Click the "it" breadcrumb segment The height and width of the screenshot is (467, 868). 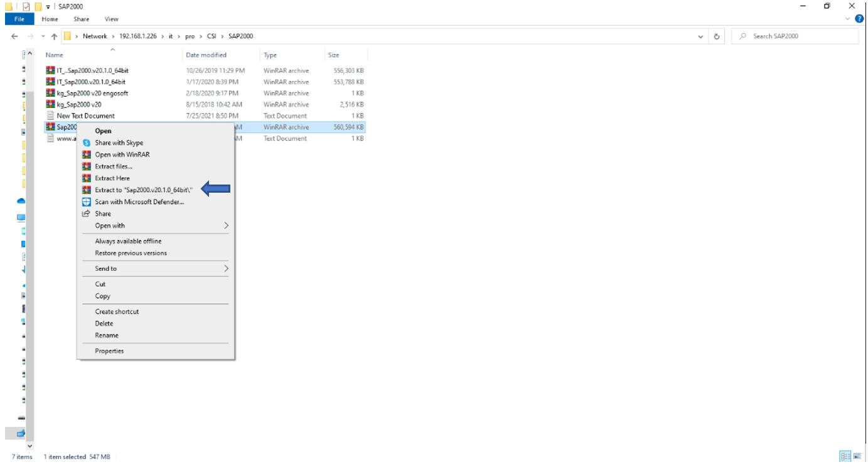click(x=171, y=36)
